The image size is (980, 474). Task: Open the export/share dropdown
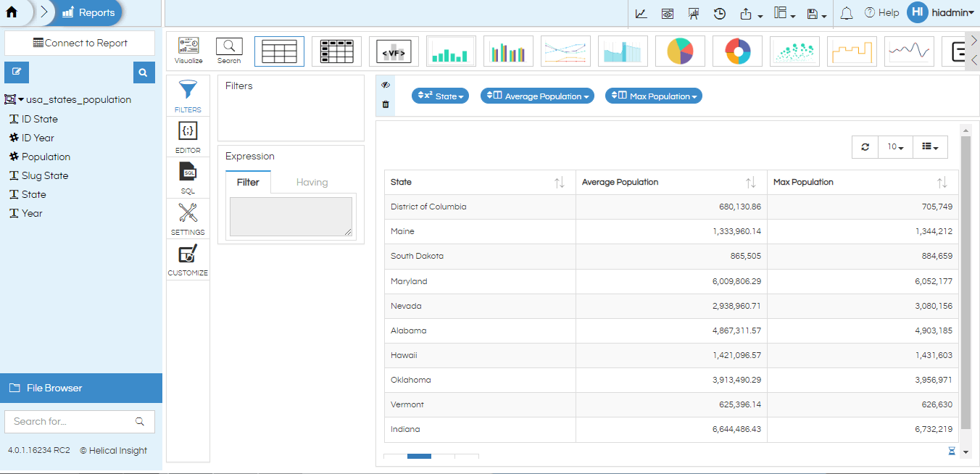pos(751,14)
